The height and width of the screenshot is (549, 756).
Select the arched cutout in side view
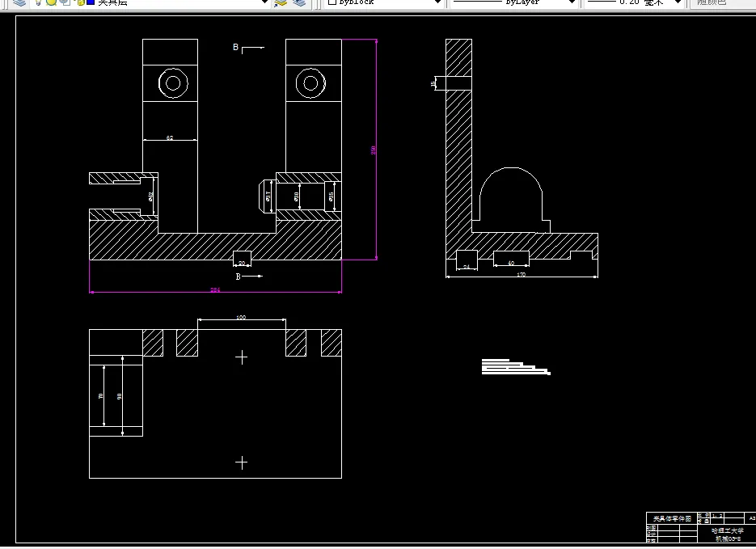pyautogui.click(x=510, y=200)
